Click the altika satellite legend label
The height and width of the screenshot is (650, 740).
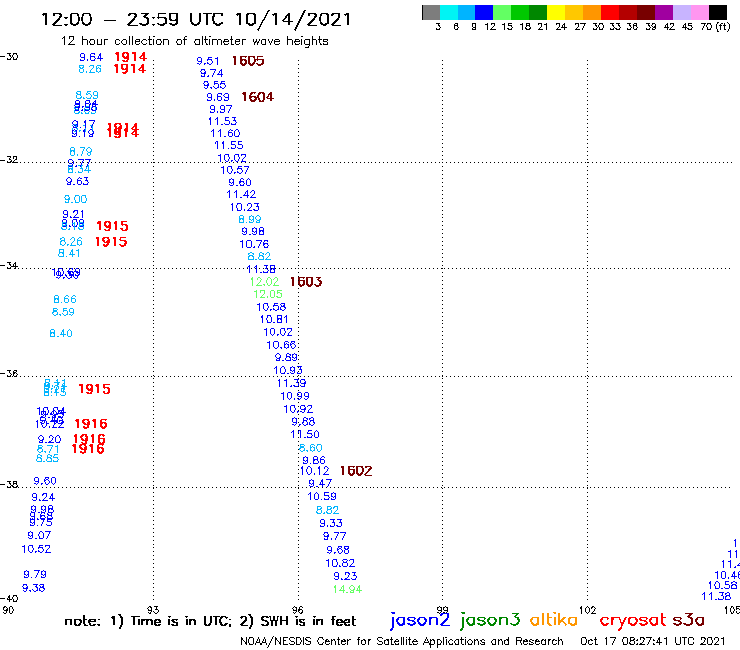point(553,619)
